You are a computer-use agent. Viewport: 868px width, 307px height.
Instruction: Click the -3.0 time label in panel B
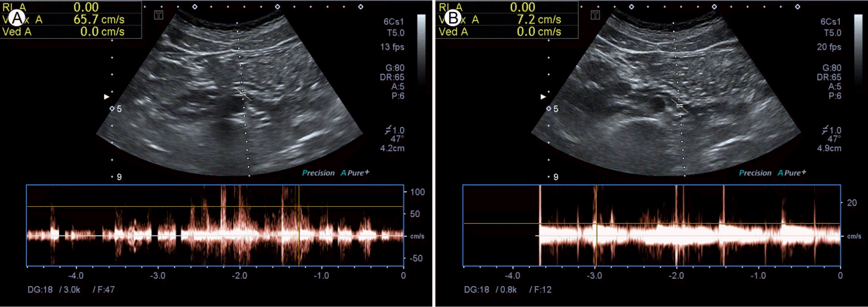tap(594, 275)
